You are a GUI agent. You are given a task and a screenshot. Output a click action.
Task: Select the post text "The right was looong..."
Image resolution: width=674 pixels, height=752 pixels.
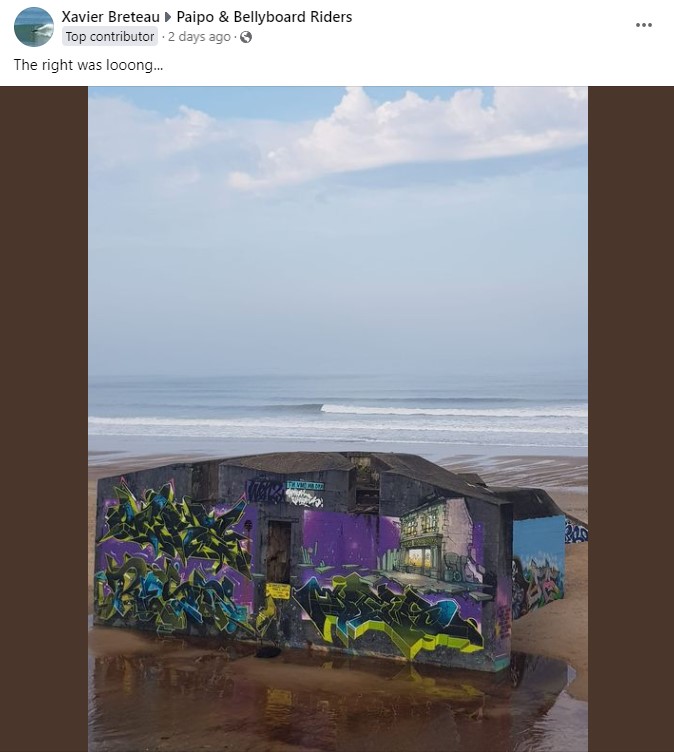(88, 65)
